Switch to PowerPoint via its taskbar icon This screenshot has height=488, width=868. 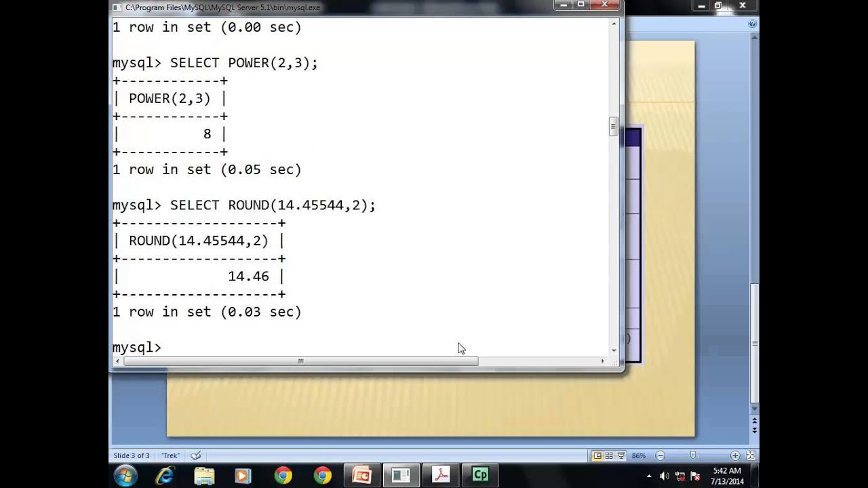click(361, 476)
